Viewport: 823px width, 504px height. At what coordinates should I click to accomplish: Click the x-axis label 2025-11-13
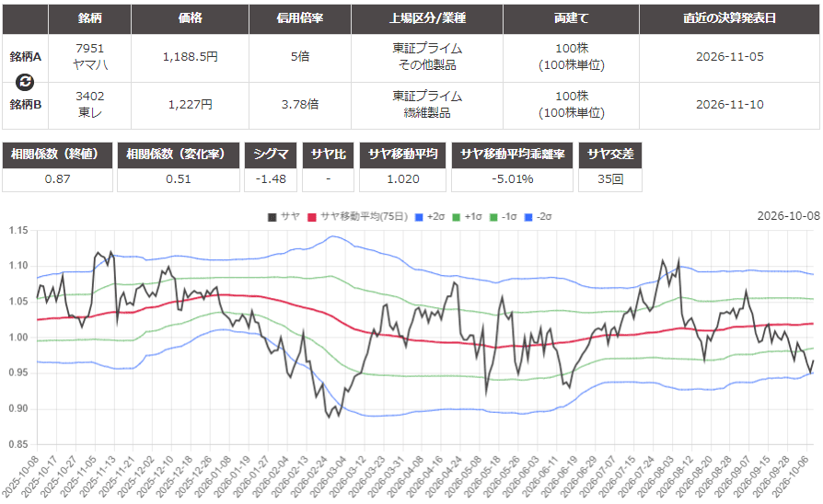pyautogui.click(x=98, y=476)
